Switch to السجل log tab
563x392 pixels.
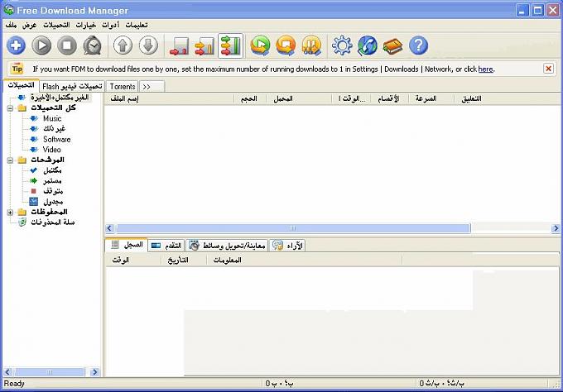tap(127, 246)
